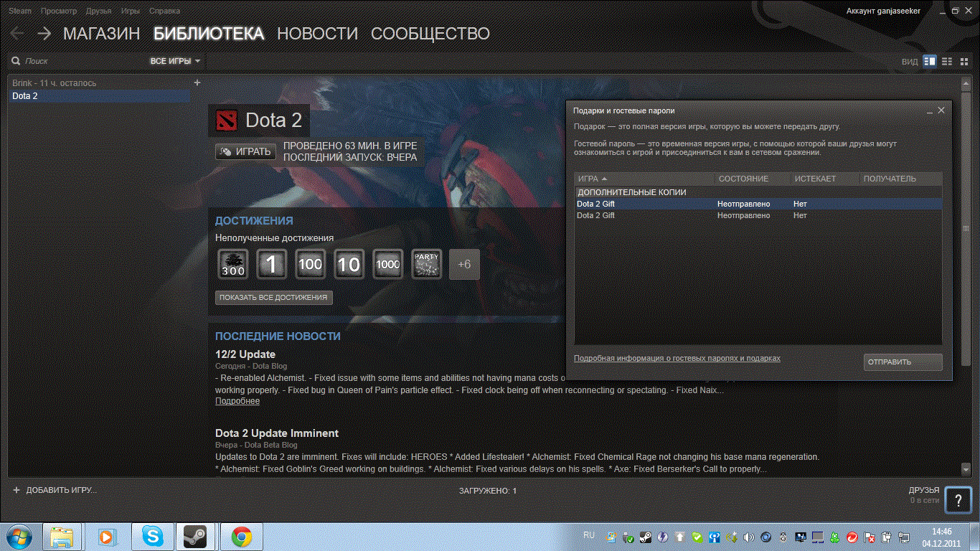Show the +6 remaining achievements

tap(464, 264)
